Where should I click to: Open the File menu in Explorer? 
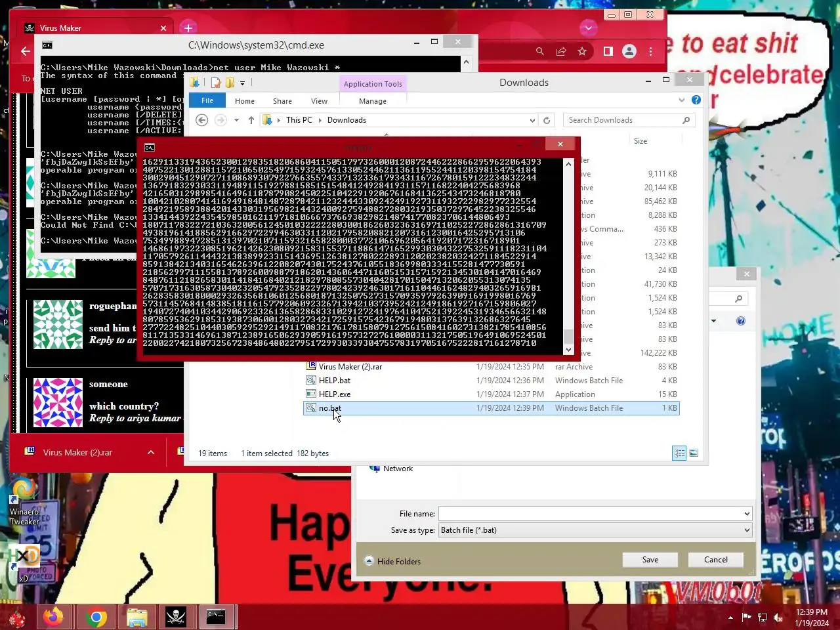tap(207, 100)
